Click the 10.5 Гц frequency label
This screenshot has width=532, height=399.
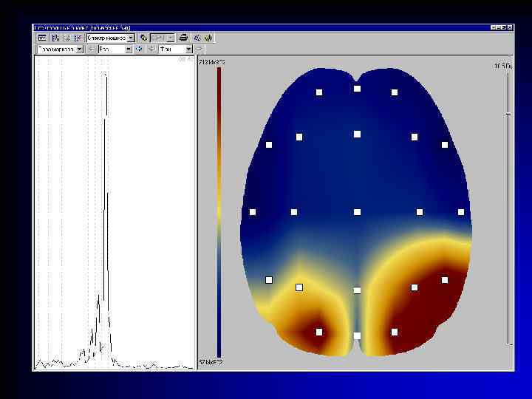503,66
